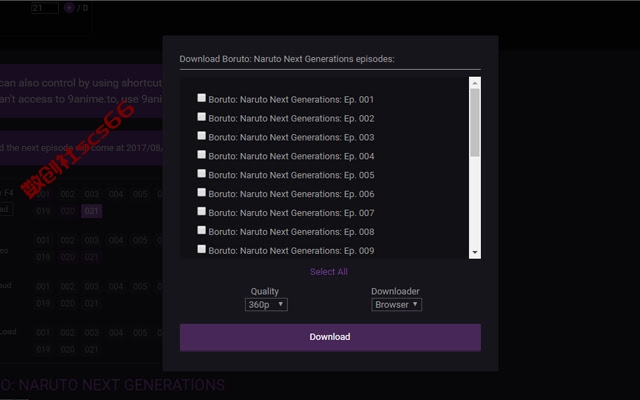Click the episode list scrollbar thumb
The image size is (640, 400).
[x=475, y=122]
